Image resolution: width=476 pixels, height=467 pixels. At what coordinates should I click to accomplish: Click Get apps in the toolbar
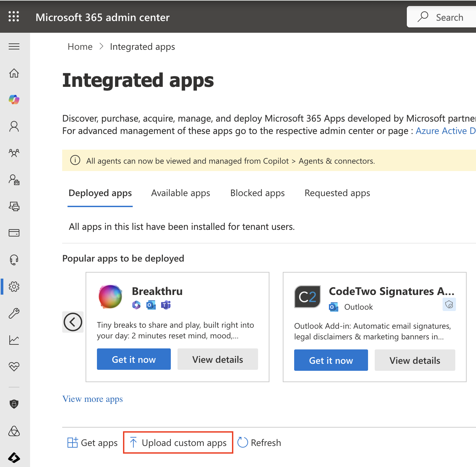pos(93,443)
